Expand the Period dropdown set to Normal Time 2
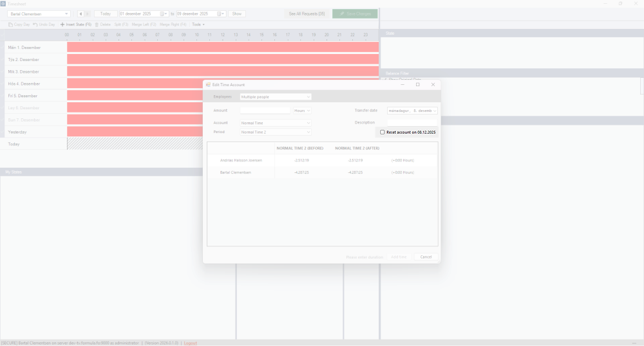Viewport: 644px width, 346px height. 276,132
